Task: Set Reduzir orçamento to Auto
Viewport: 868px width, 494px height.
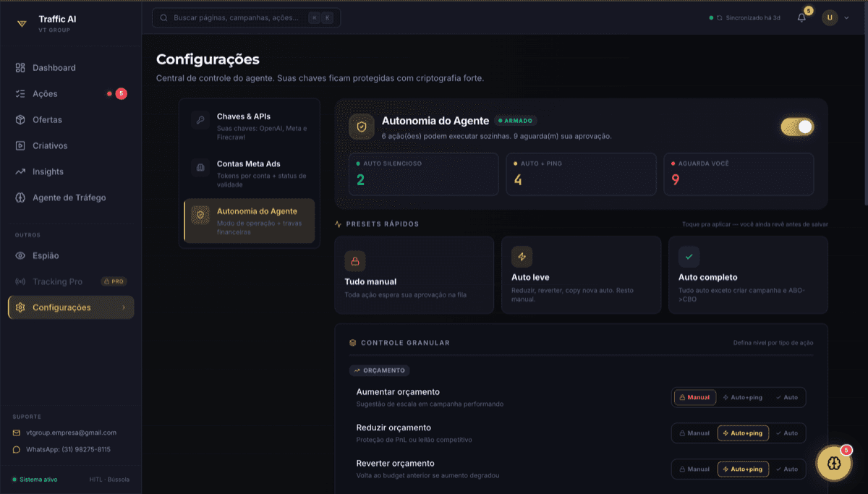Action: (787, 433)
